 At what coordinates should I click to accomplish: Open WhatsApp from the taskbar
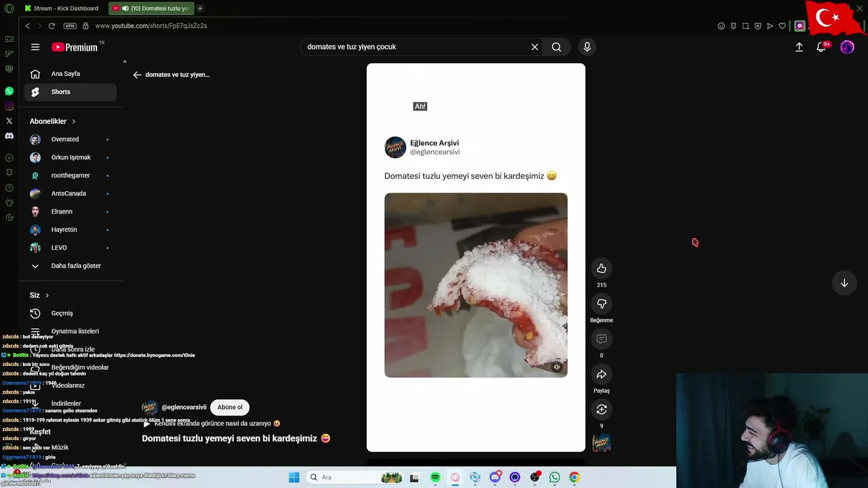click(555, 477)
